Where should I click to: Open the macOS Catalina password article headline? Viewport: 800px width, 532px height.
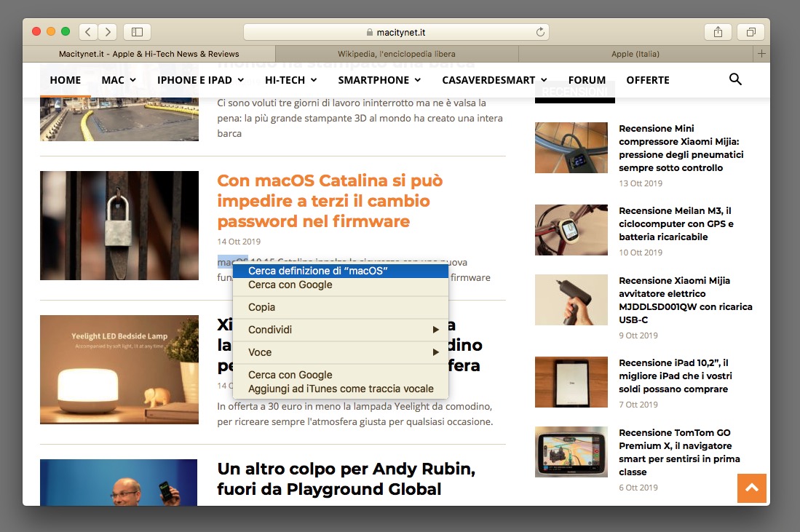pyautogui.click(x=330, y=200)
